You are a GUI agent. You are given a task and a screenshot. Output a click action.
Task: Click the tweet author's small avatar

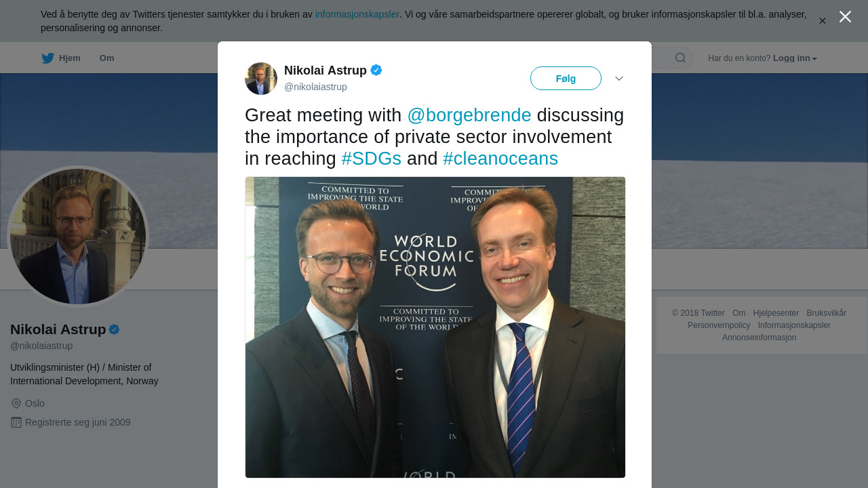[x=261, y=79]
